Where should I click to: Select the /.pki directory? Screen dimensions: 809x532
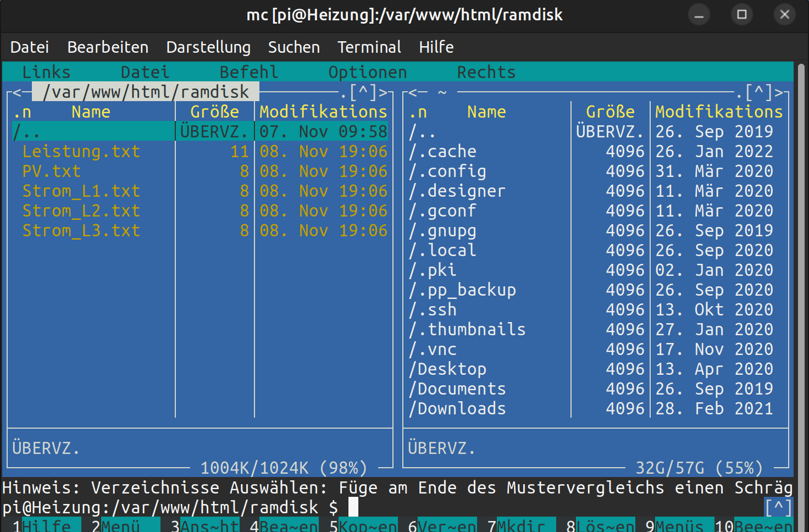click(596, 270)
